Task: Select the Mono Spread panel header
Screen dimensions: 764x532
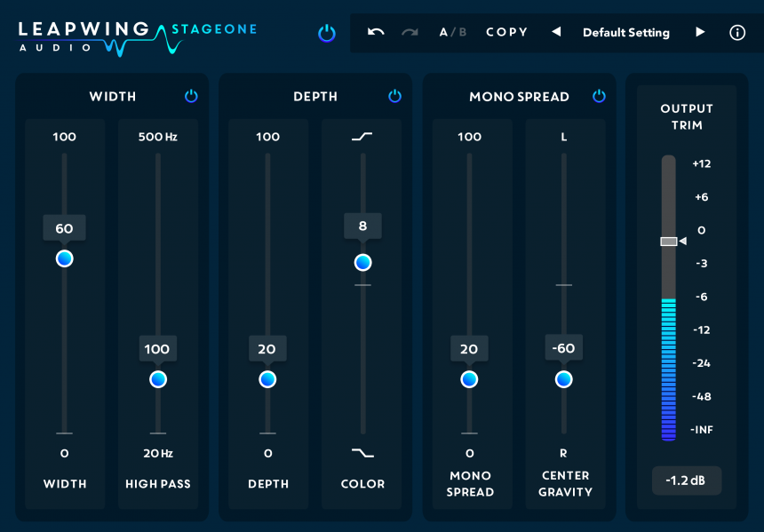Action: pos(519,97)
